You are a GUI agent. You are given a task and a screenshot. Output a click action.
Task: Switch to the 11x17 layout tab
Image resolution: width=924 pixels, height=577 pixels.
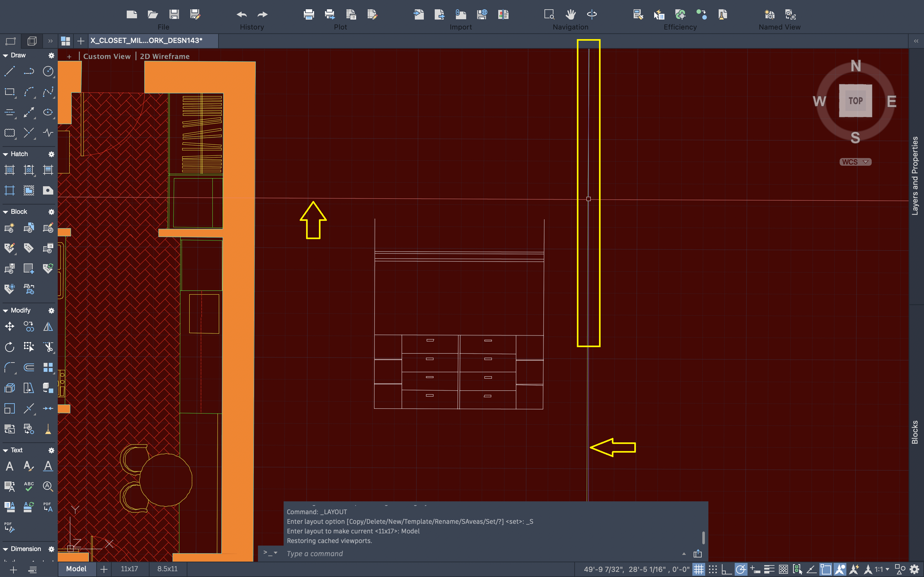click(129, 569)
